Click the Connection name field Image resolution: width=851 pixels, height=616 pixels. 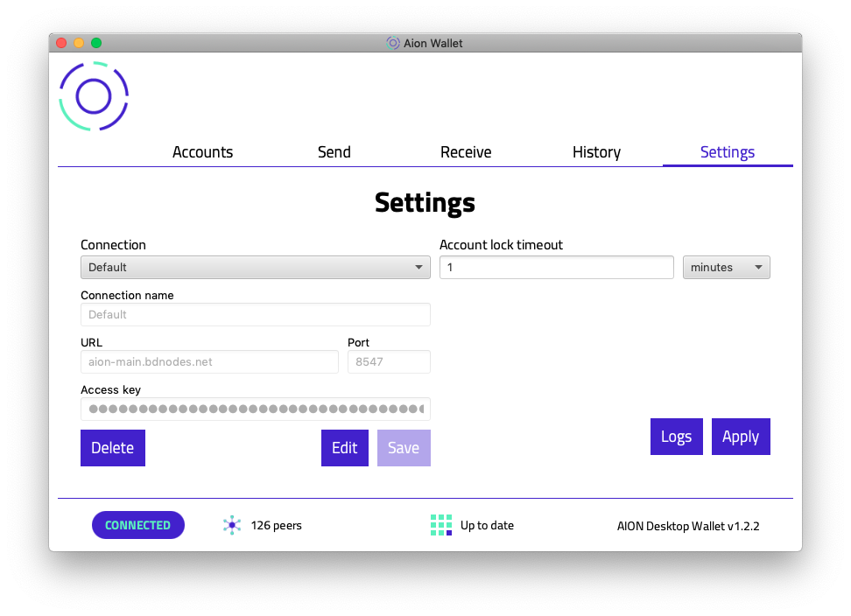256,314
